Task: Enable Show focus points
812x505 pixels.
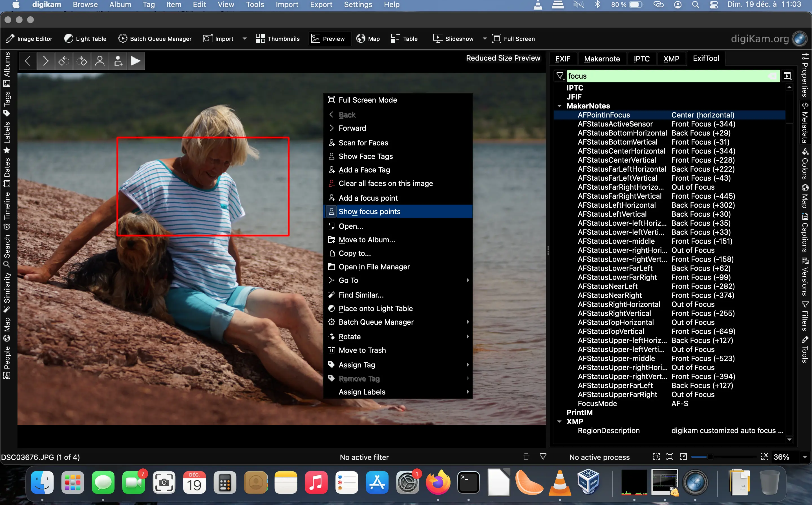Action: [x=370, y=211]
